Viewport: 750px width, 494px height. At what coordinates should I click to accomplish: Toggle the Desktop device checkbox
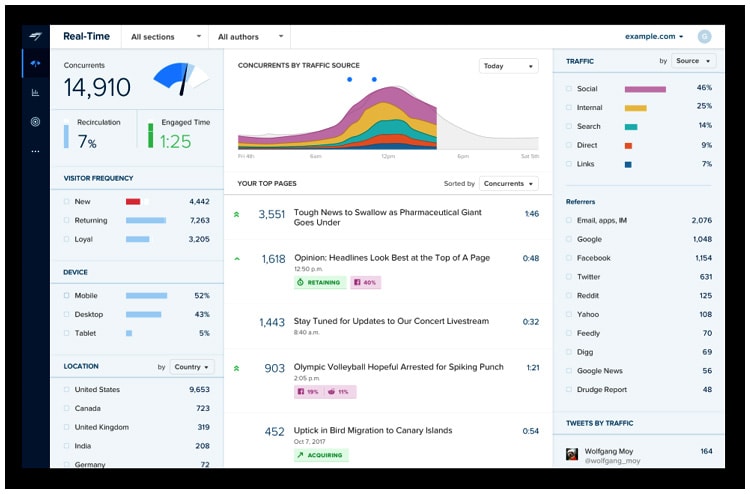[66, 314]
